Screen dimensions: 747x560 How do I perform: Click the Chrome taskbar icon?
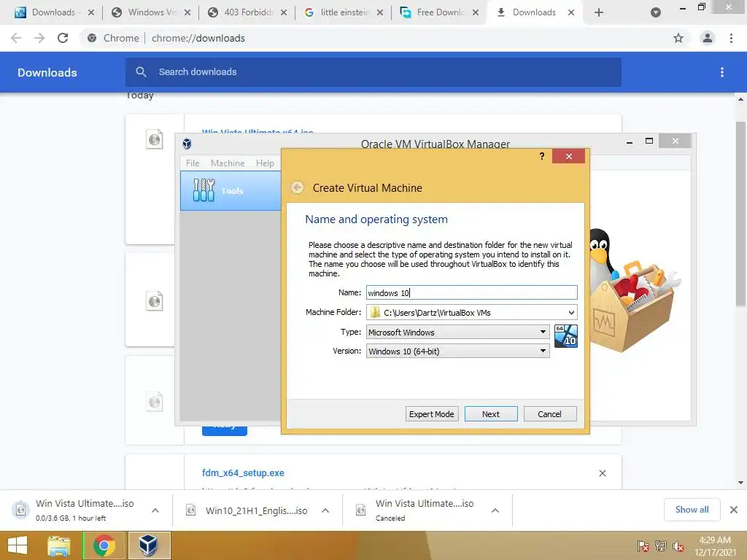pyautogui.click(x=104, y=545)
